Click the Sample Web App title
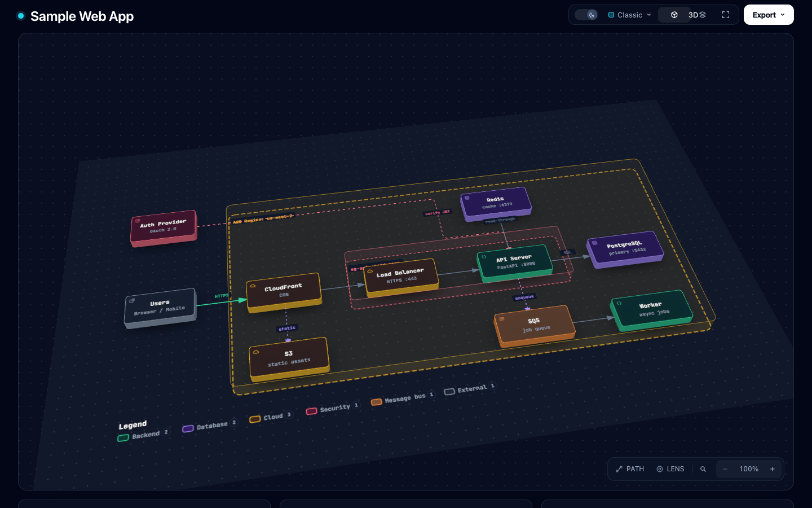 pos(82,16)
